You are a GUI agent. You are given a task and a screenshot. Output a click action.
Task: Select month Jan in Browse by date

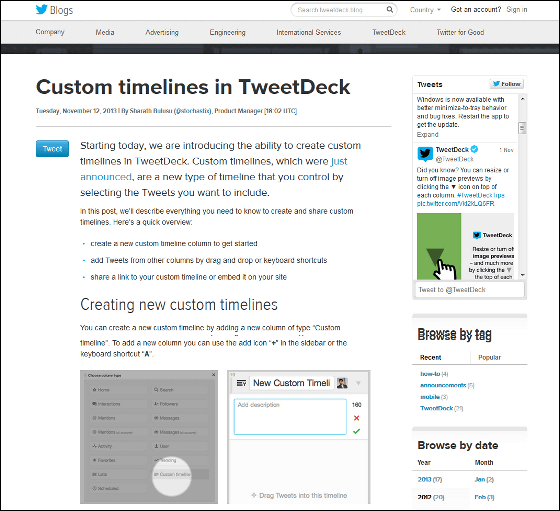pos(480,479)
